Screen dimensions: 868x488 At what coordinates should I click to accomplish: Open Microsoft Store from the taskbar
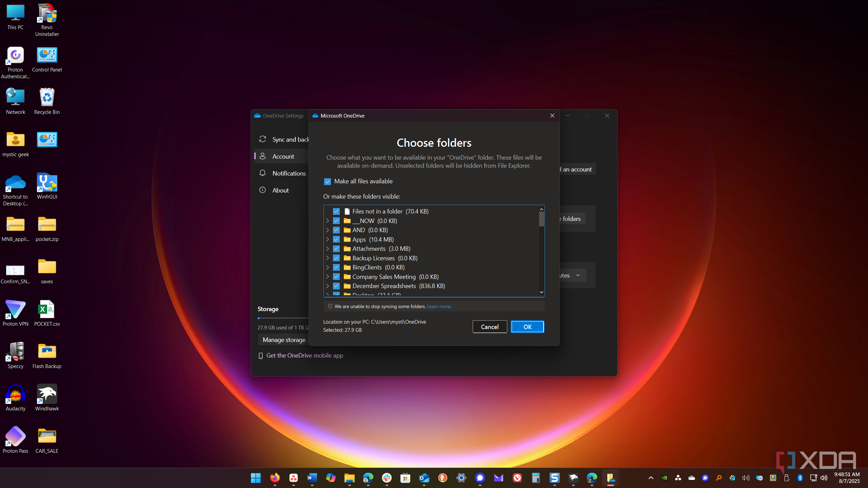pos(405,478)
